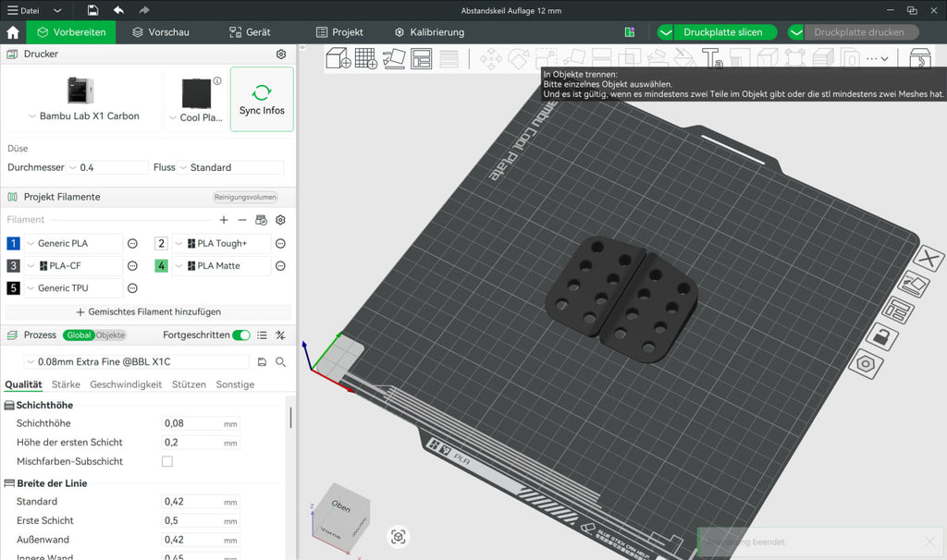Image resolution: width=947 pixels, height=560 pixels.
Task: Click Gemischtes Filament hinzufügen button
Action: [148, 312]
